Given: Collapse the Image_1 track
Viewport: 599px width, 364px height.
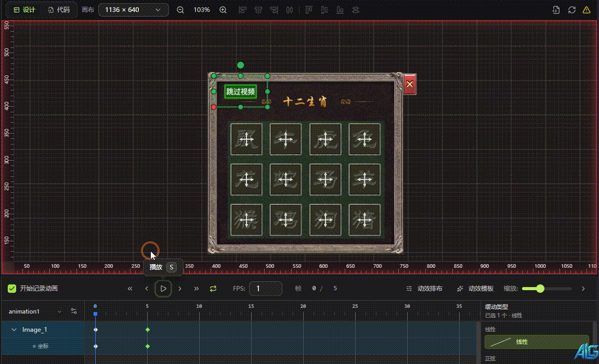Looking at the screenshot, I should coord(14,330).
